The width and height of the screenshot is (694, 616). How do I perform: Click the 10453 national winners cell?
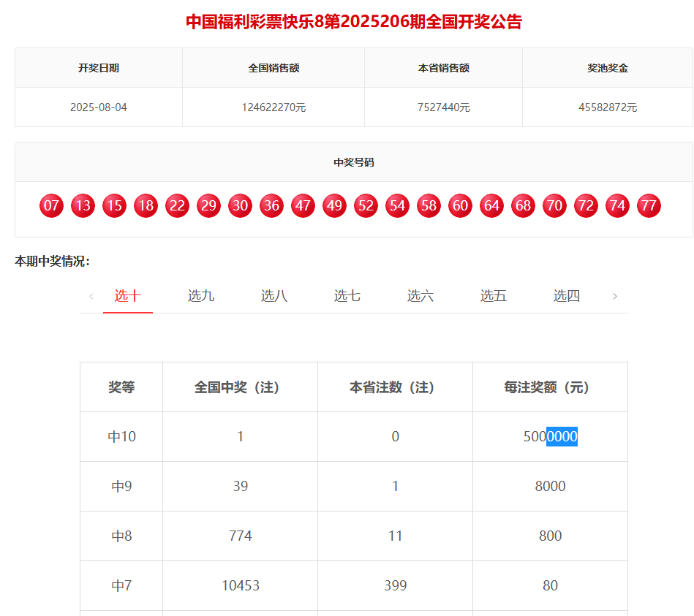[241, 585]
